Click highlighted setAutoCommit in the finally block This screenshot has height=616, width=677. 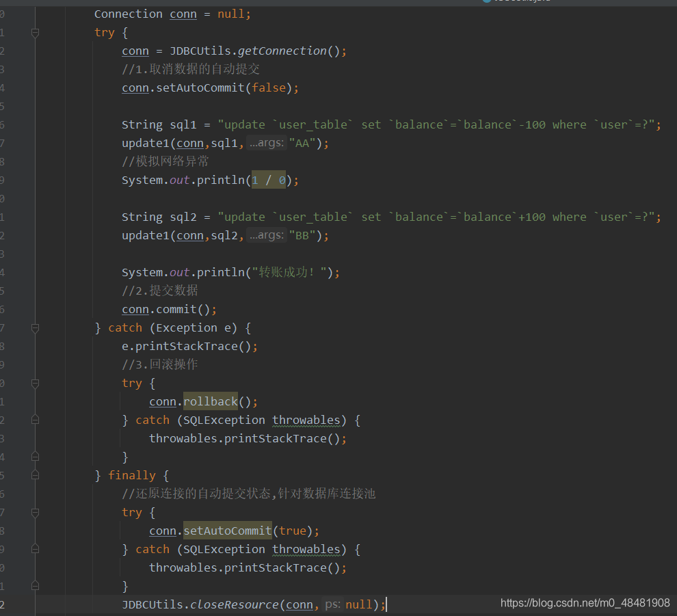click(228, 531)
